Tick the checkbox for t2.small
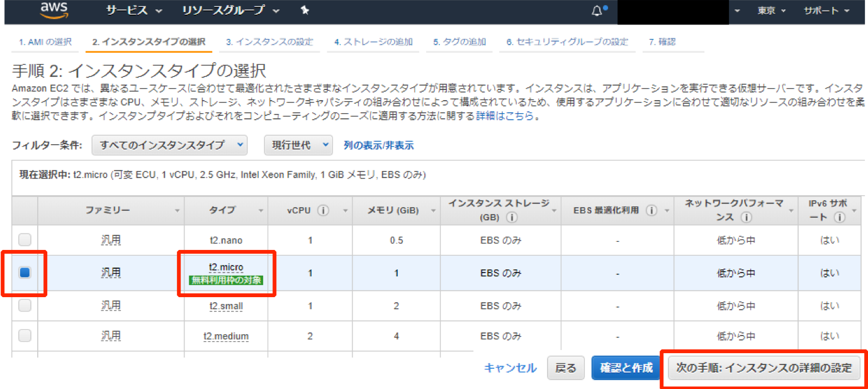 (25, 305)
